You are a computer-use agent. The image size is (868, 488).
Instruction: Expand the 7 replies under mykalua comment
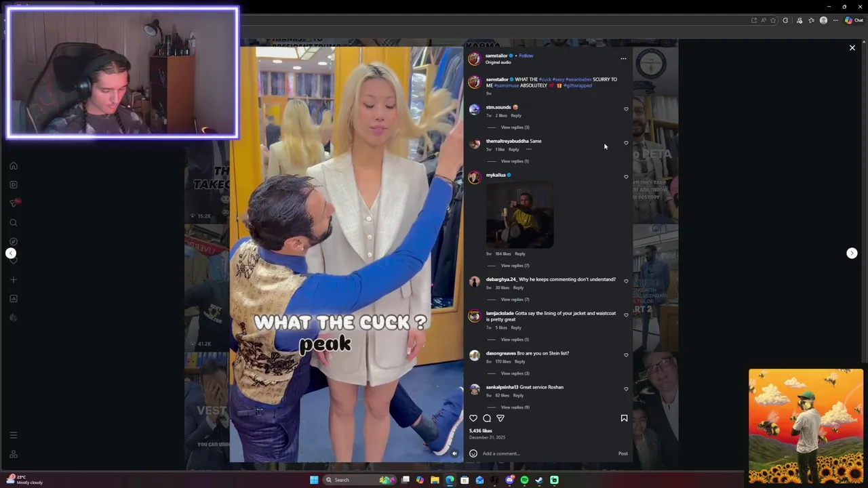(515, 266)
